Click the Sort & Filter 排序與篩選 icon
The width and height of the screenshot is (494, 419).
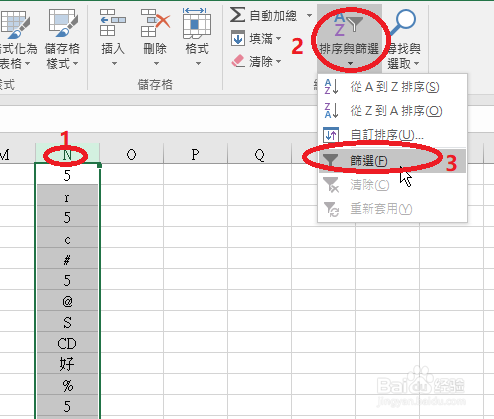[x=348, y=23]
